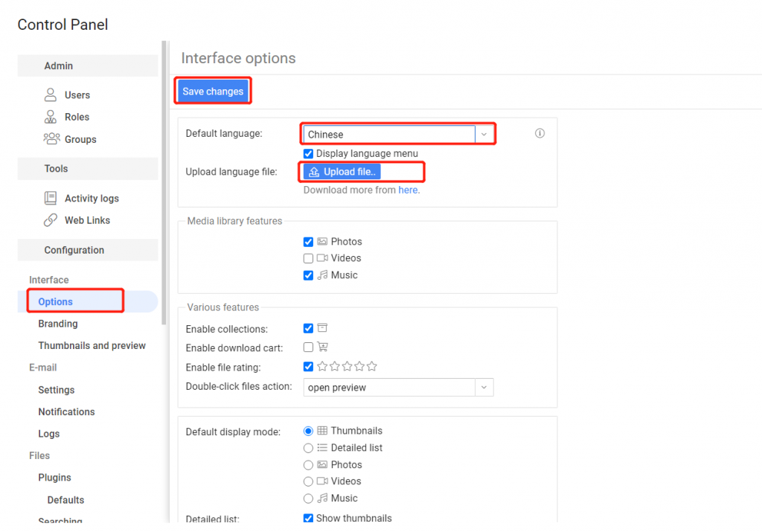Go to Thumbnails and preview settings
762x532 pixels.
(92, 345)
